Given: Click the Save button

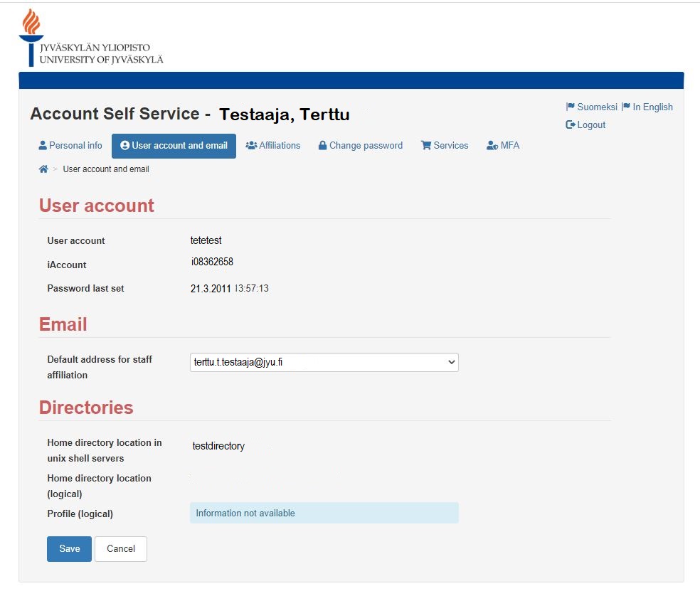Looking at the screenshot, I should click(x=68, y=548).
